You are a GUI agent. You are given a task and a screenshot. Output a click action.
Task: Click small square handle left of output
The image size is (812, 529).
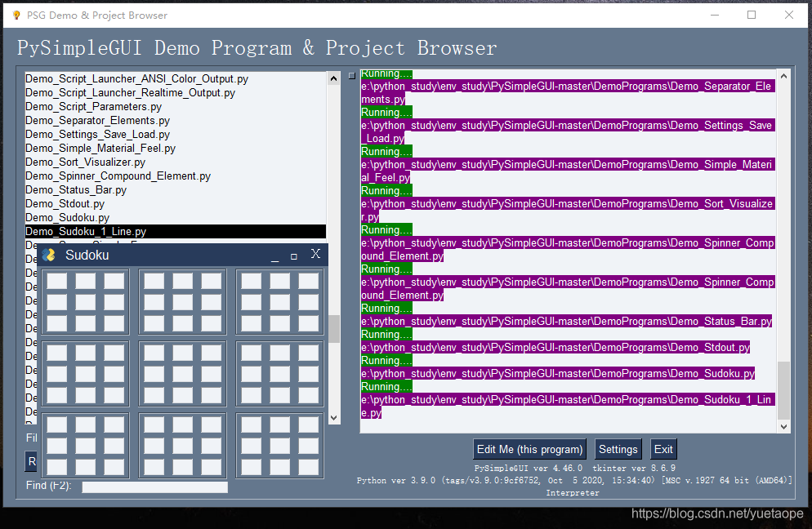pyautogui.click(x=351, y=76)
